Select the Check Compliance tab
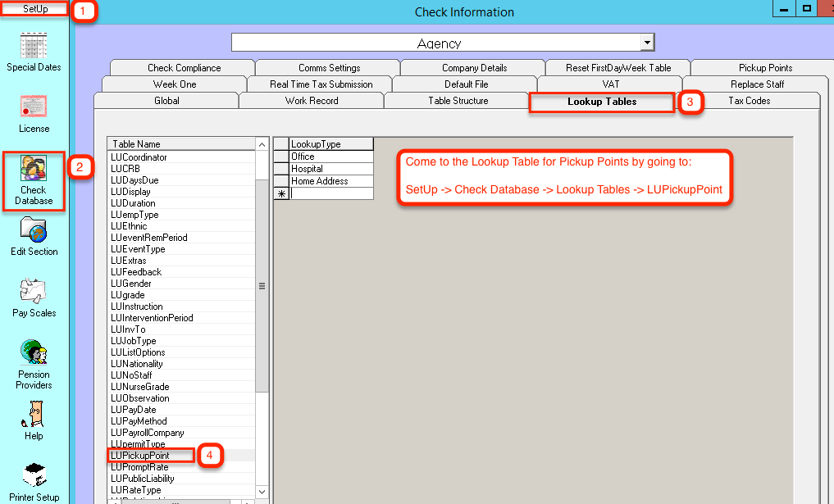Image resolution: width=834 pixels, height=504 pixels. point(184,68)
